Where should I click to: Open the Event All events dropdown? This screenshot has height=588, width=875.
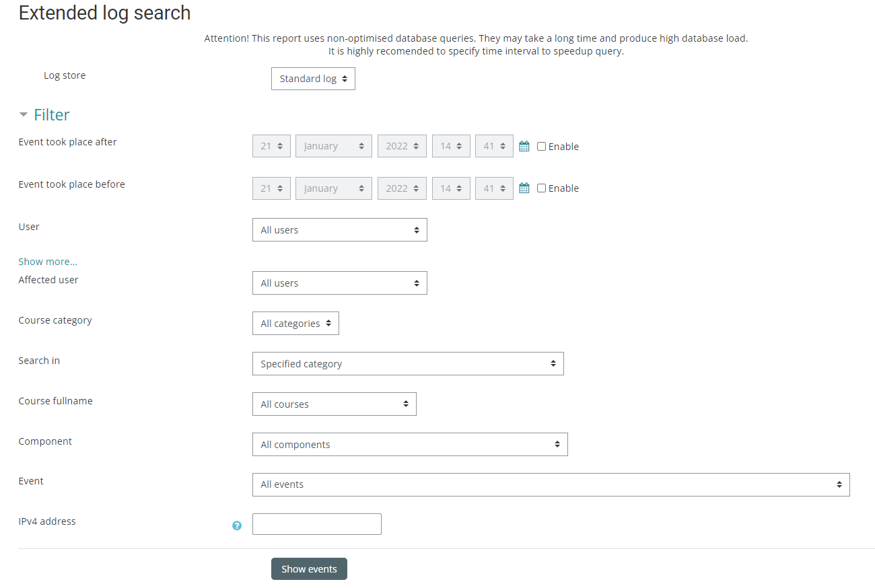pyautogui.click(x=551, y=484)
